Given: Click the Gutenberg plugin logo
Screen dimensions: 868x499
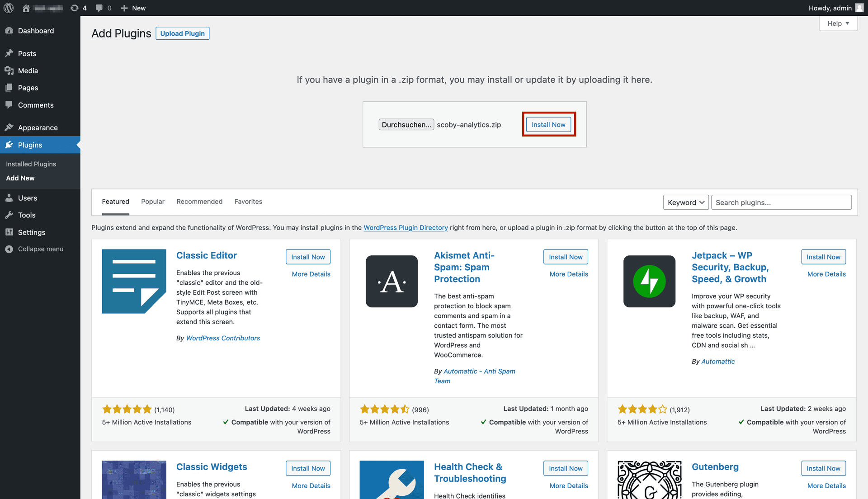Looking at the screenshot, I should click(649, 480).
